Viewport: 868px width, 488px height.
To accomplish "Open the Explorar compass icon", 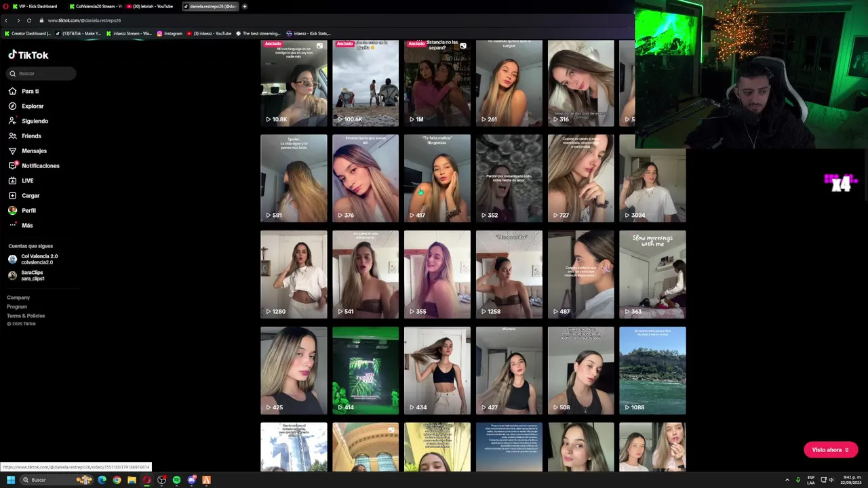I will 12,106.
